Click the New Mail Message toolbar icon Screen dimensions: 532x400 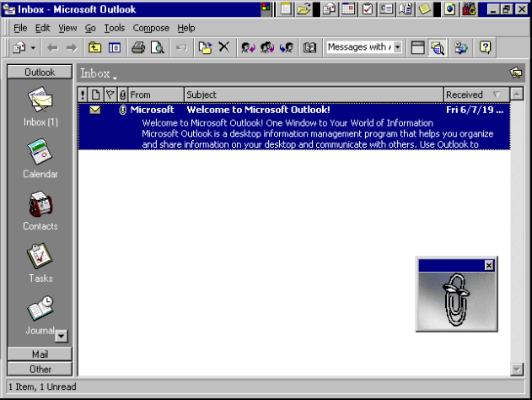click(x=19, y=47)
